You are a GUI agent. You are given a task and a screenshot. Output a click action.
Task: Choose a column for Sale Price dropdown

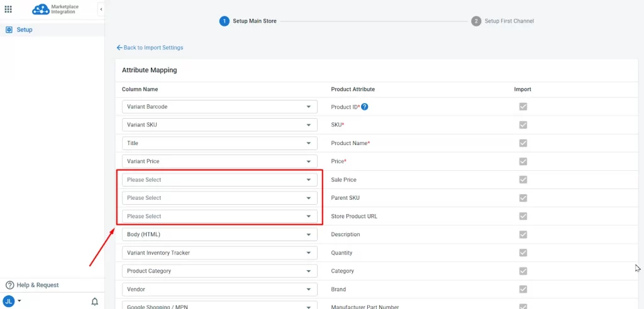point(219,180)
